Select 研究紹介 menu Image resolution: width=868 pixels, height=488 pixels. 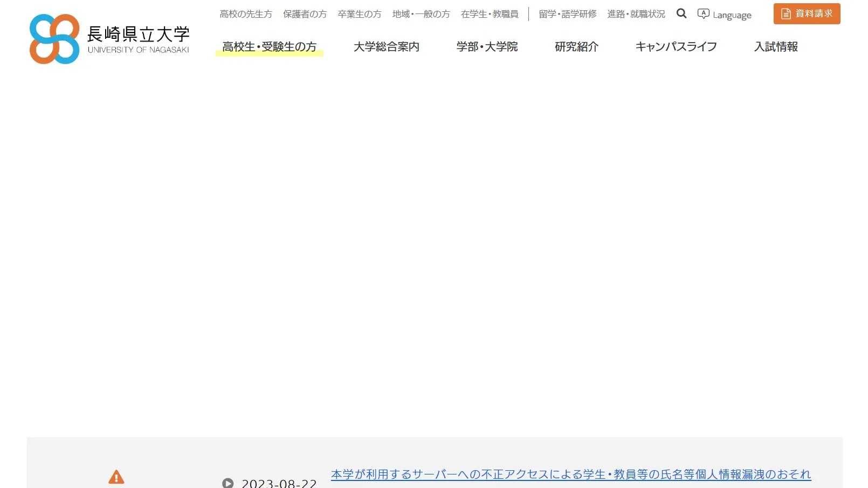click(x=577, y=47)
